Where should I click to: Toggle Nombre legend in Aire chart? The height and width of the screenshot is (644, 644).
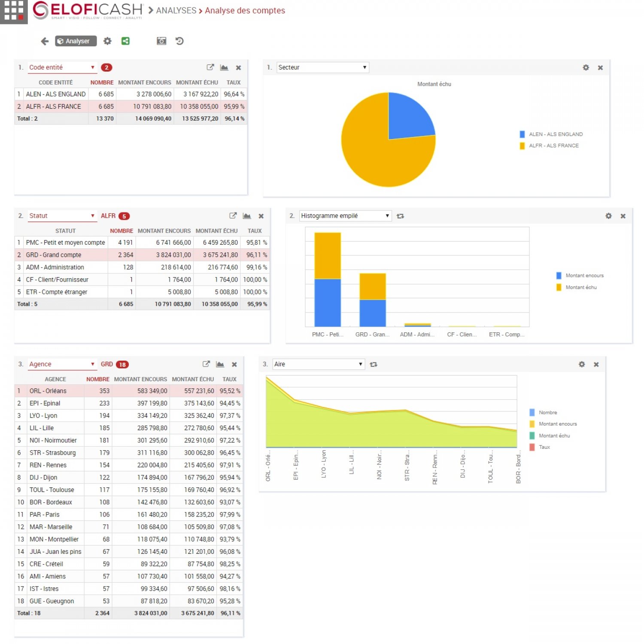click(544, 413)
